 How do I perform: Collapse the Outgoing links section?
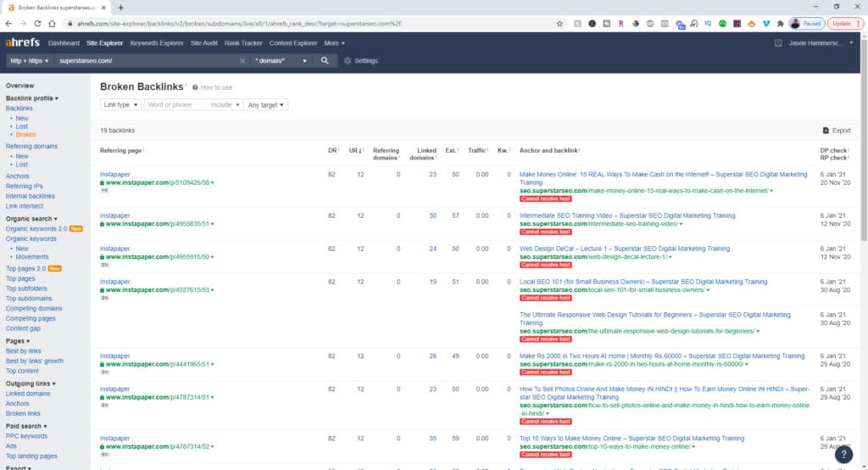click(31, 383)
